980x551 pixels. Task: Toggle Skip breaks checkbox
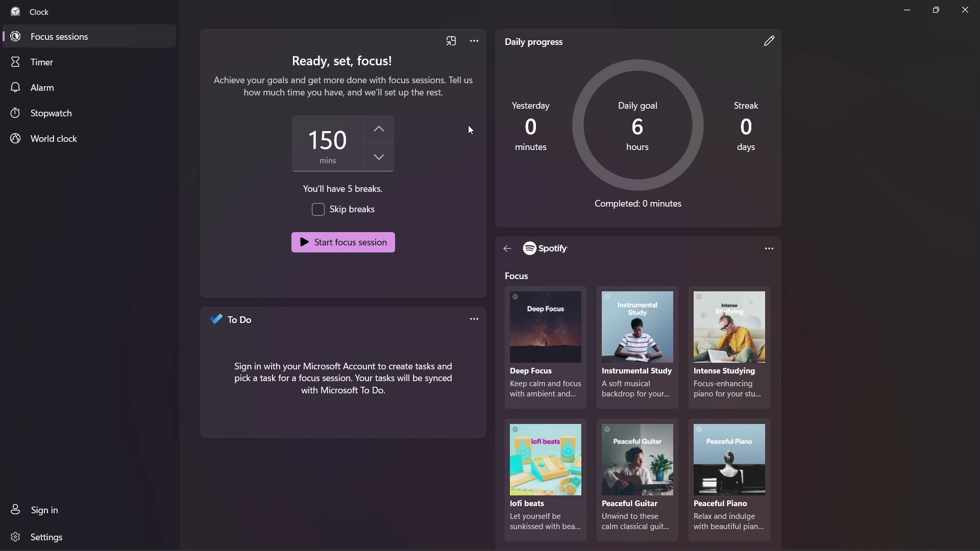(317, 209)
